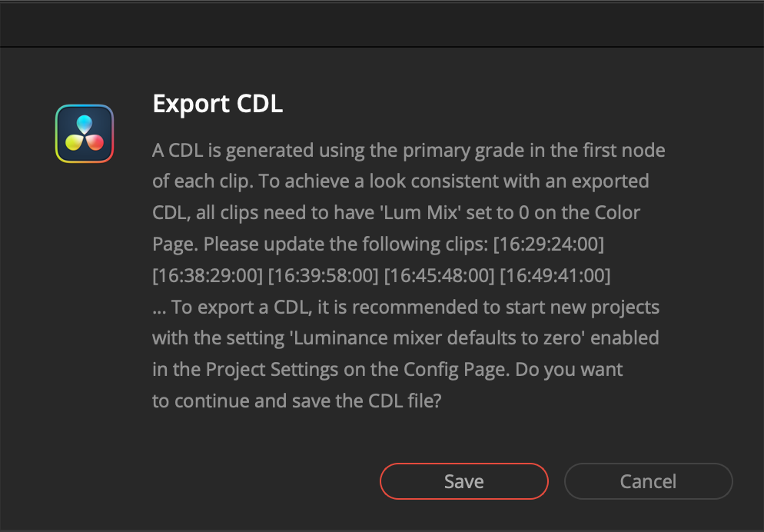Click the Export CDL dialog heading
The image size is (764, 532).
tap(218, 104)
